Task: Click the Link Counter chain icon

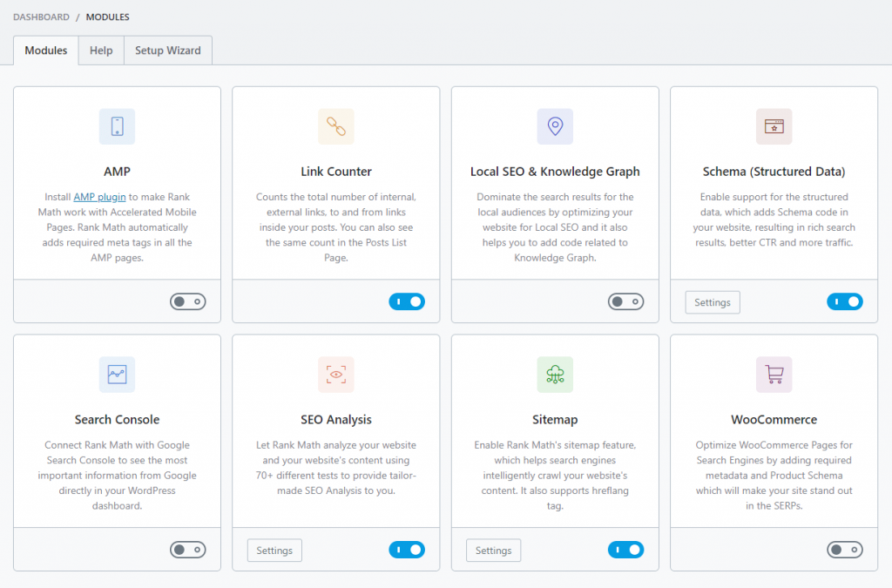Action: tap(336, 126)
